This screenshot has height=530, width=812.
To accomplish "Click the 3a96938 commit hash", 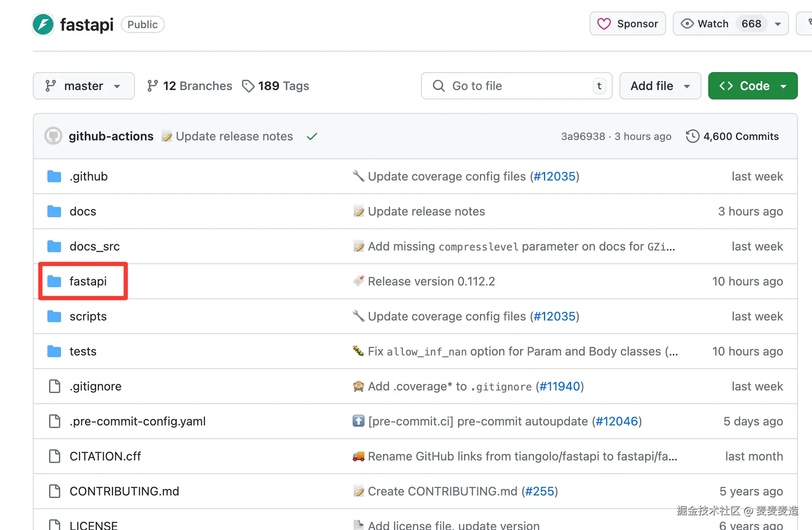I will click(x=583, y=136).
